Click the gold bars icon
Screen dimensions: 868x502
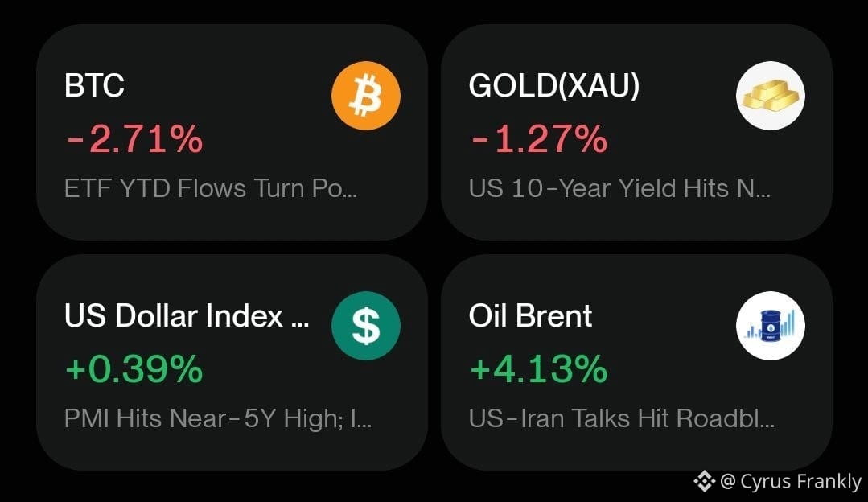(771, 96)
